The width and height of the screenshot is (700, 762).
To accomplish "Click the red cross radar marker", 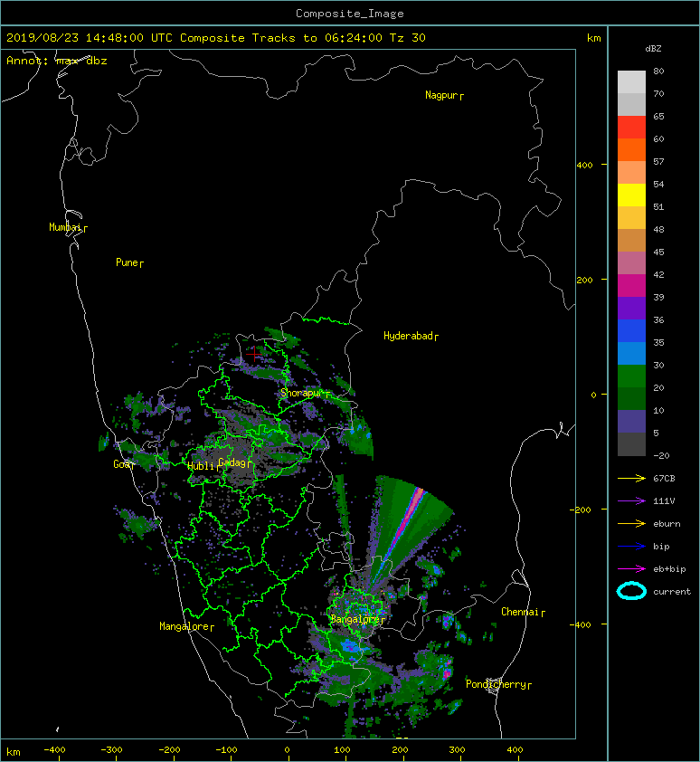I will 254,354.
